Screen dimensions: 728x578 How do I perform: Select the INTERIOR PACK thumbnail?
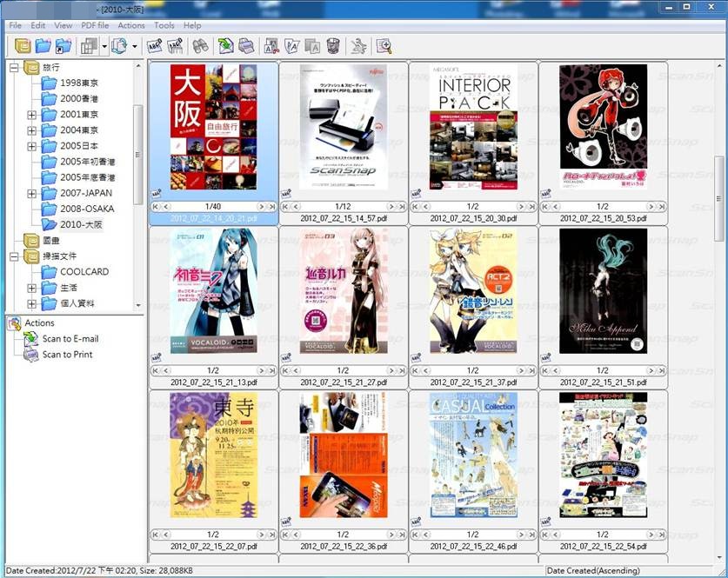pyautogui.click(x=473, y=127)
